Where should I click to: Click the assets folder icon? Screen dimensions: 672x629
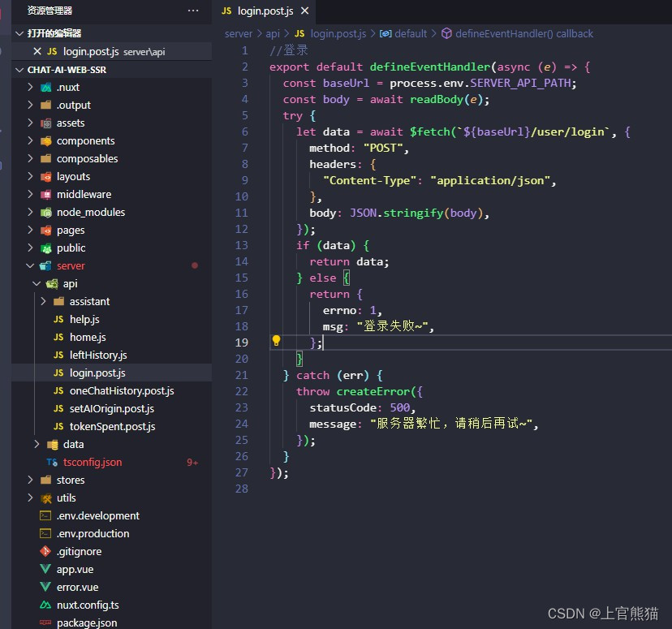tap(46, 123)
